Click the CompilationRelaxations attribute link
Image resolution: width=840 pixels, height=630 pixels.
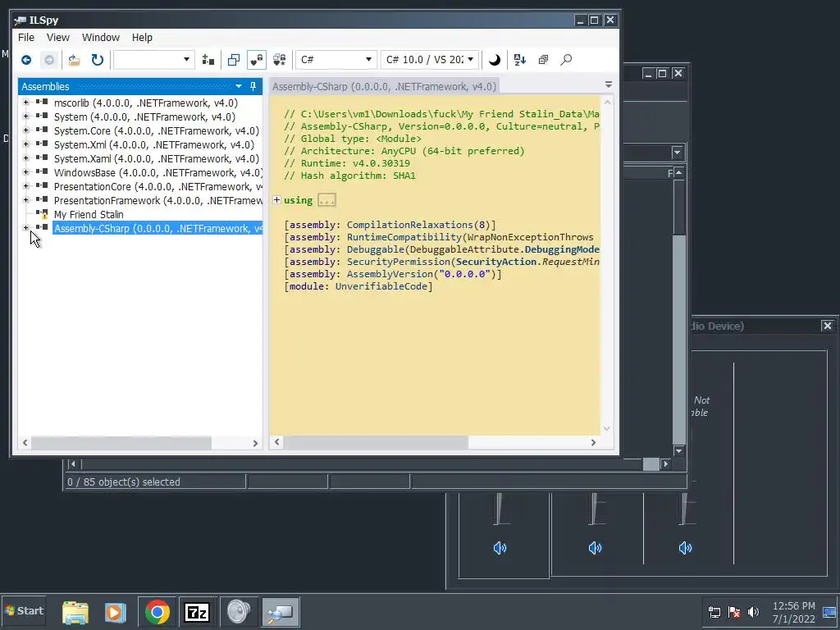click(x=409, y=225)
